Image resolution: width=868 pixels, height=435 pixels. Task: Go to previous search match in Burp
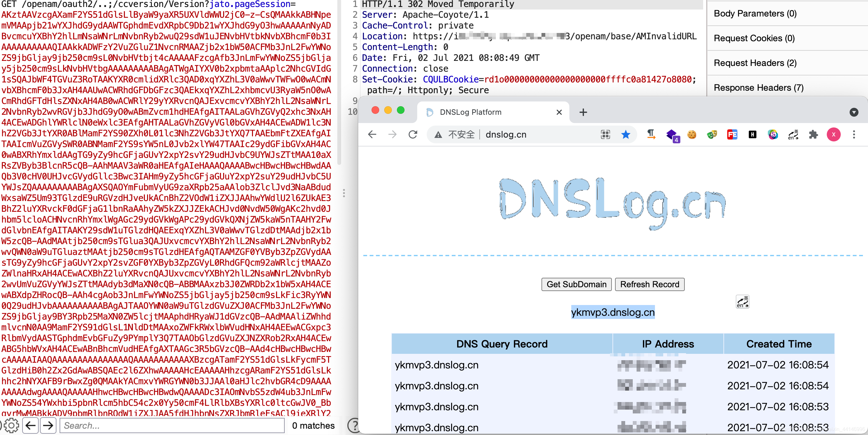click(x=30, y=425)
